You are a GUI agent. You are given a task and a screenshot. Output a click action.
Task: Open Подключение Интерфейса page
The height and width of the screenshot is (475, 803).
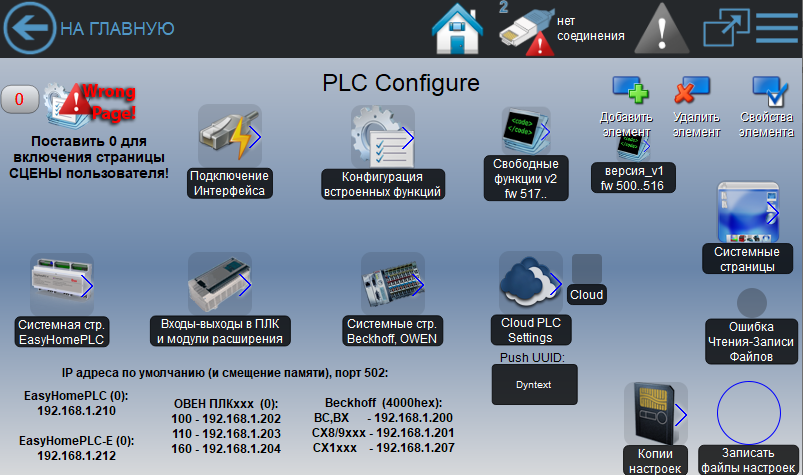coord(231,137)
